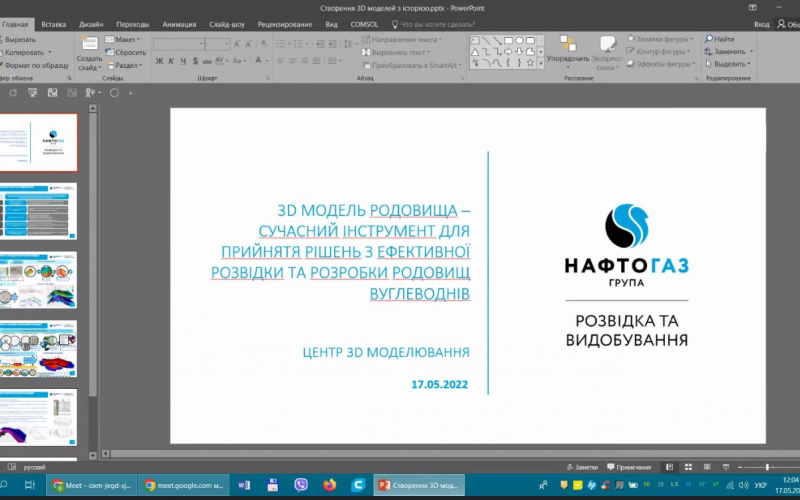800x500 pixels.
Task: Click volume speaker icon in system tray
Action: 743,485
